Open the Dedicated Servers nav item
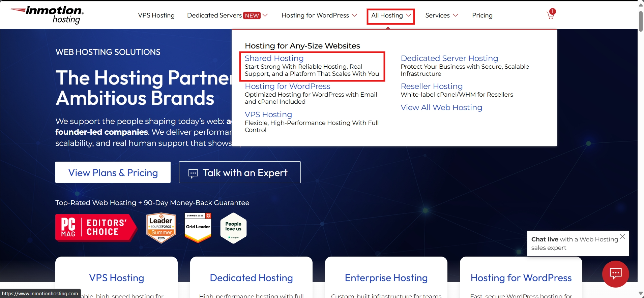The width and height of the screenshot is (644, 298). [214, 15]
